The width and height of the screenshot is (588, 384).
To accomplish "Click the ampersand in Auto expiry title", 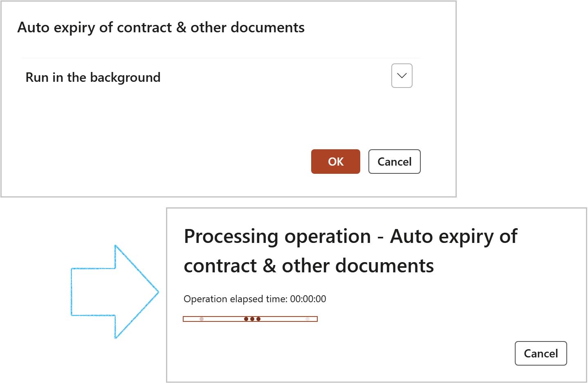I will click(x=181, y=27).
